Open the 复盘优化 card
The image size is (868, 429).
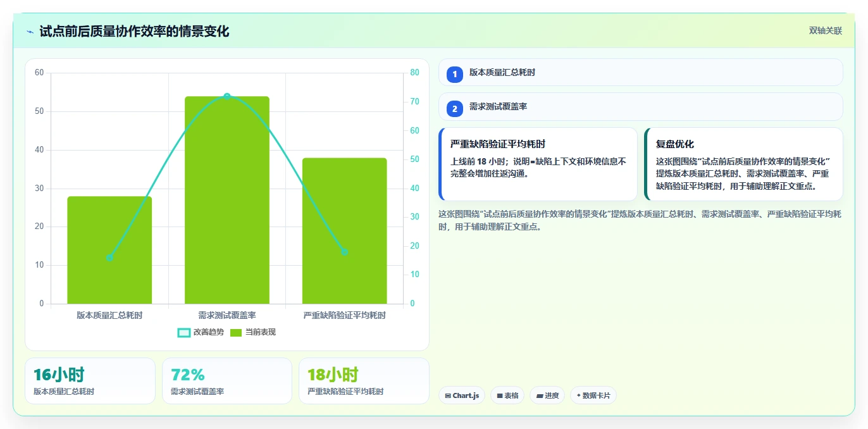coord(743,164)
